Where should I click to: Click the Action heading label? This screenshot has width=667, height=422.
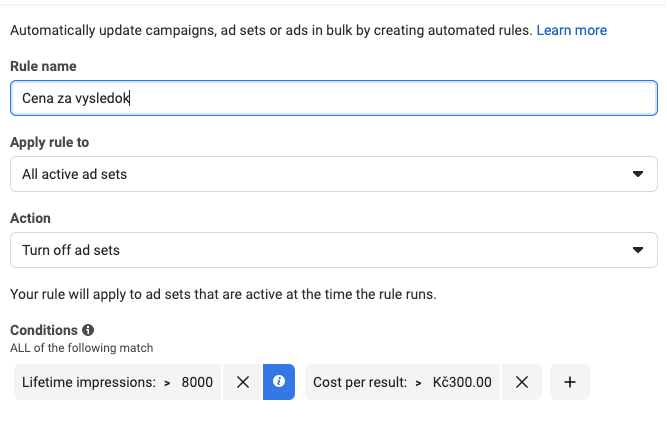(x=30, y=218)
